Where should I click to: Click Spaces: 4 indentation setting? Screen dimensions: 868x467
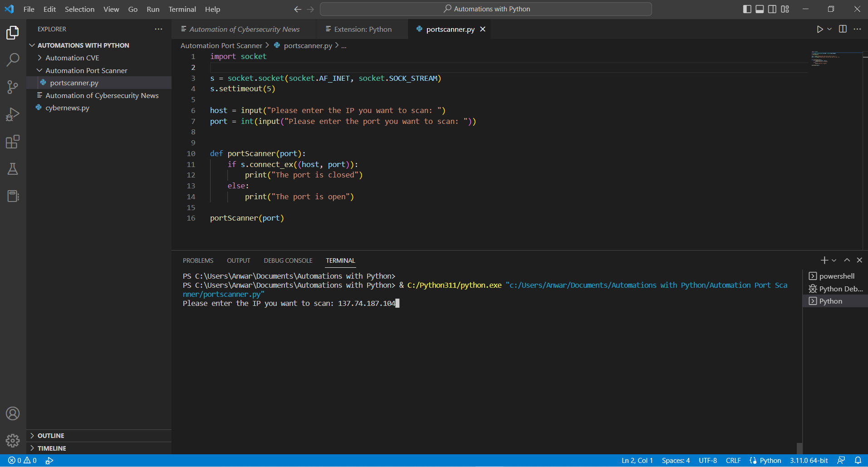point(676,460)
